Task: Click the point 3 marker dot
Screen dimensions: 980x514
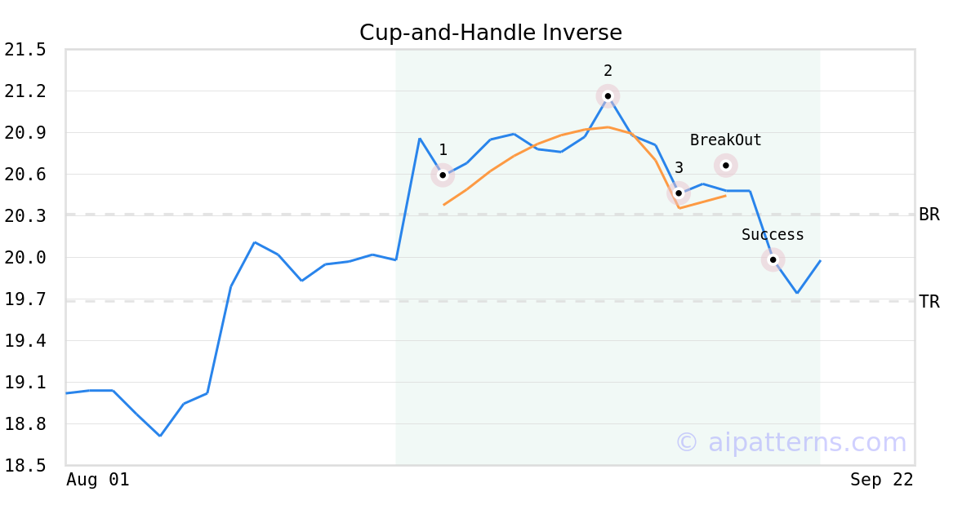Action: tap(679, 193)
